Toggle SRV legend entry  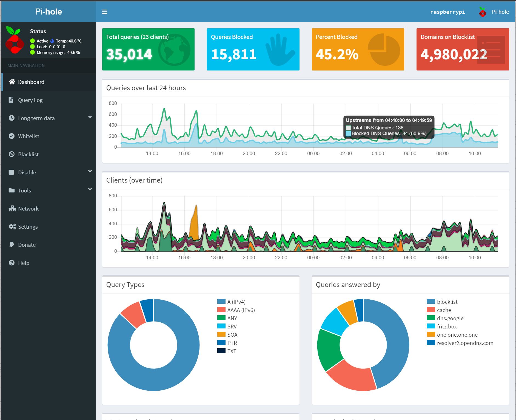(x=227, y=326)
